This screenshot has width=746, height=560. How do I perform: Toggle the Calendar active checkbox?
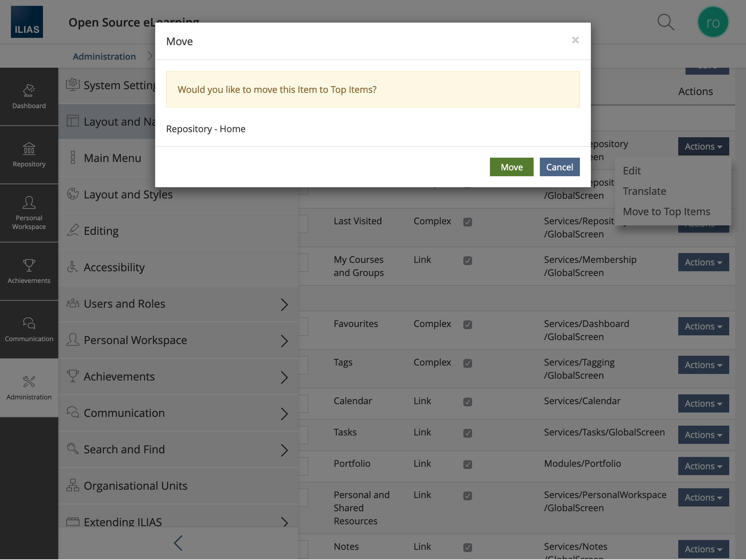pyautogui.click(x=468, y=402)
